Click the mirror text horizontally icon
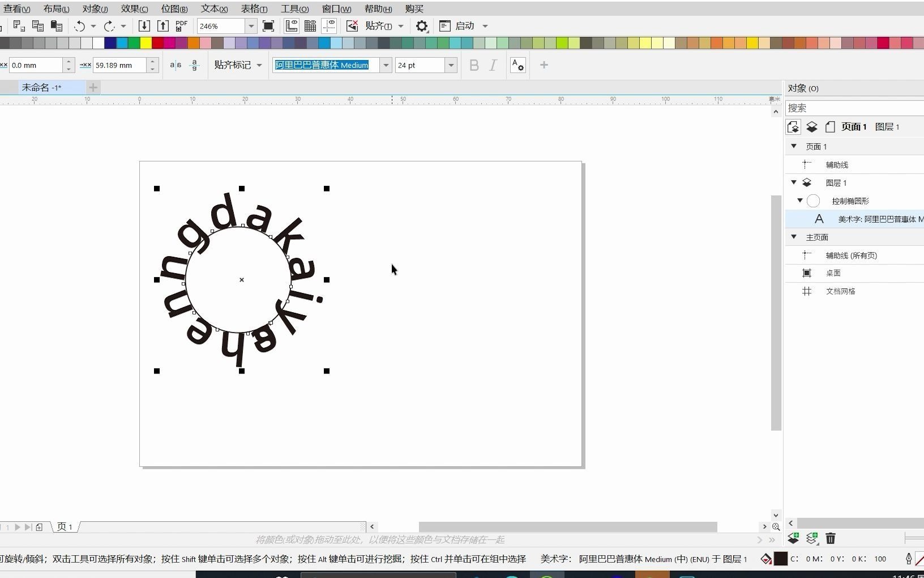 point(176,65)
